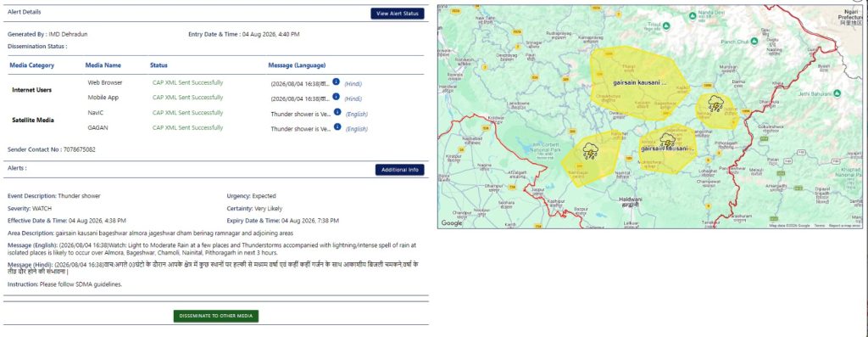Screen dimensions: 868x337
Task: Click thunderstorm icon in easternmost yellow polygon
Action: (715, 104)
